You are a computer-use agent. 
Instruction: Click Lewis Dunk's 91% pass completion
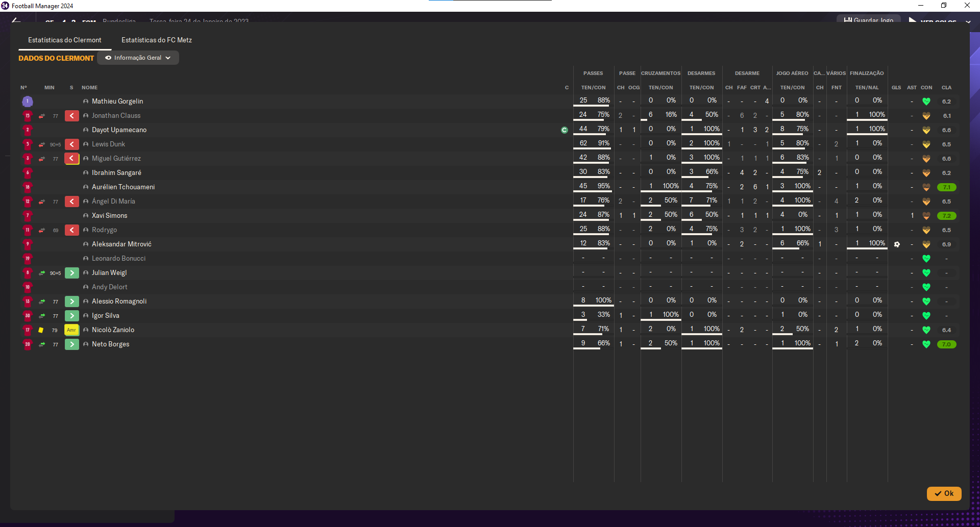pyautogui.click(x=604, y=143)
